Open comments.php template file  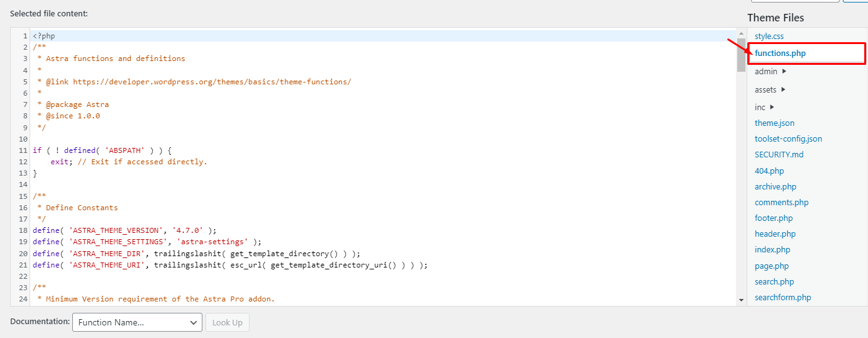click(781, 202)
